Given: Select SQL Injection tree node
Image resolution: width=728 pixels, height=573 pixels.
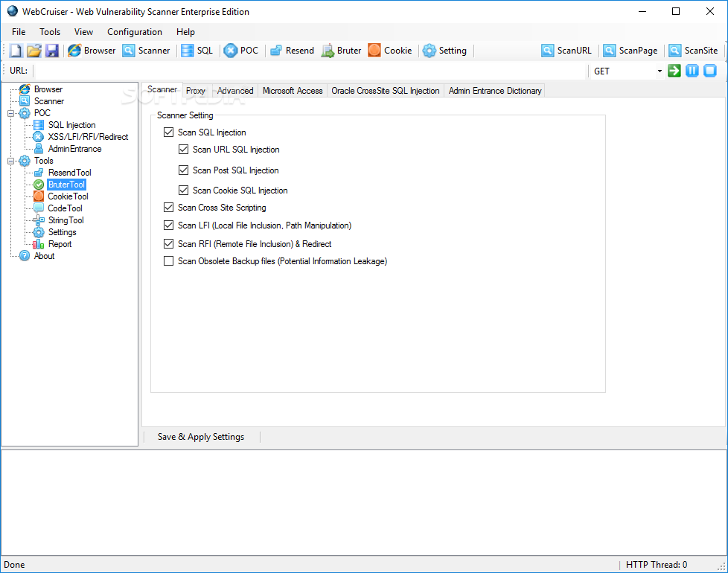Looking at the screenshot, I should point(71,125).
